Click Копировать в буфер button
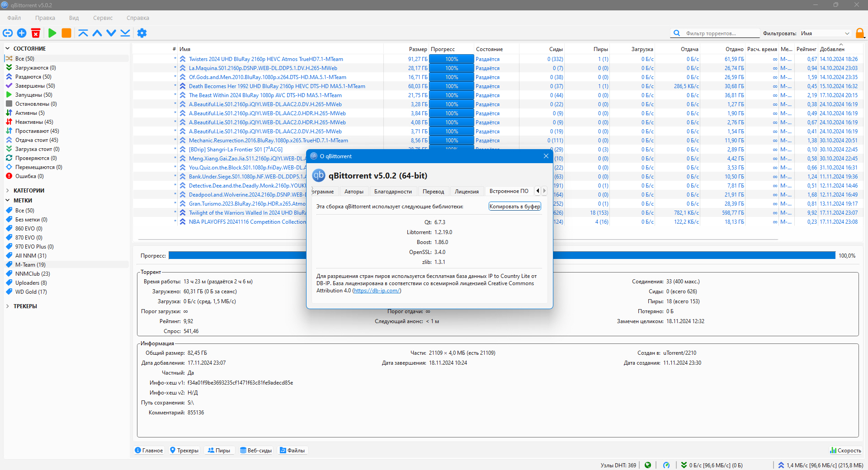This screenshot has height=470, width=868. click(515, 207)
